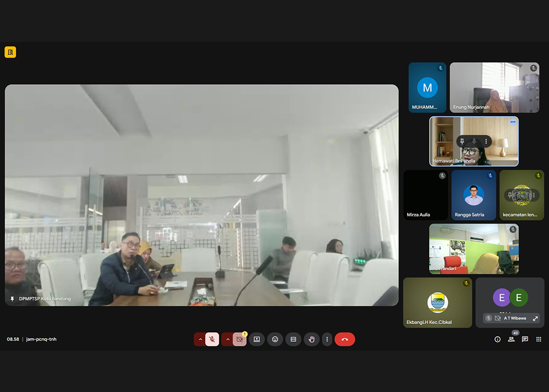Click the EkbangLH Kec.Cibkal participant tile

437,302
